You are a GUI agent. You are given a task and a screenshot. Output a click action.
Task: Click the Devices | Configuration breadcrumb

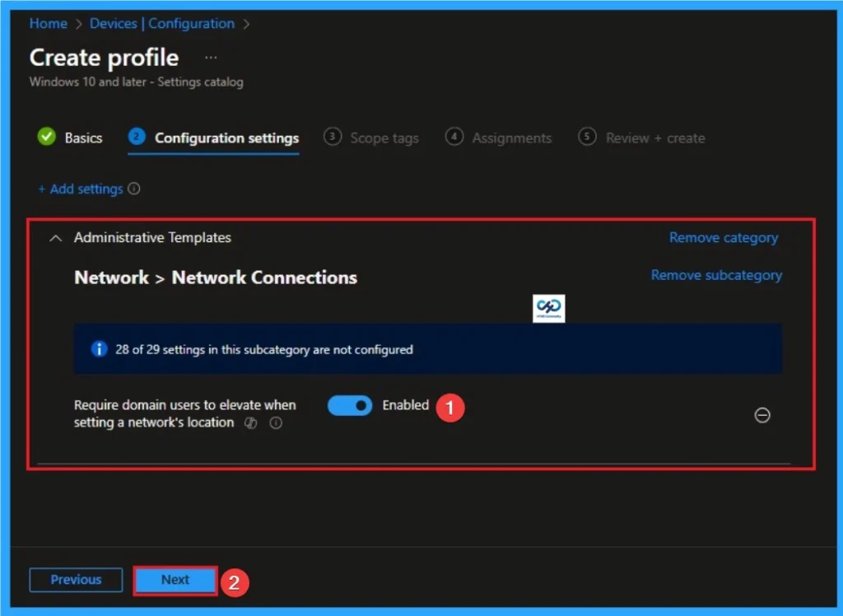(x=161, y=23)
